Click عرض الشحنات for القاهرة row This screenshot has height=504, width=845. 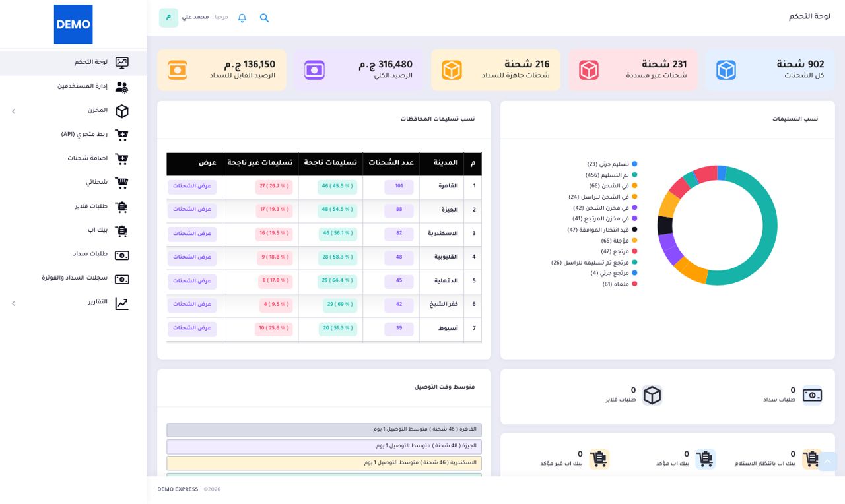tap(192, 187)
